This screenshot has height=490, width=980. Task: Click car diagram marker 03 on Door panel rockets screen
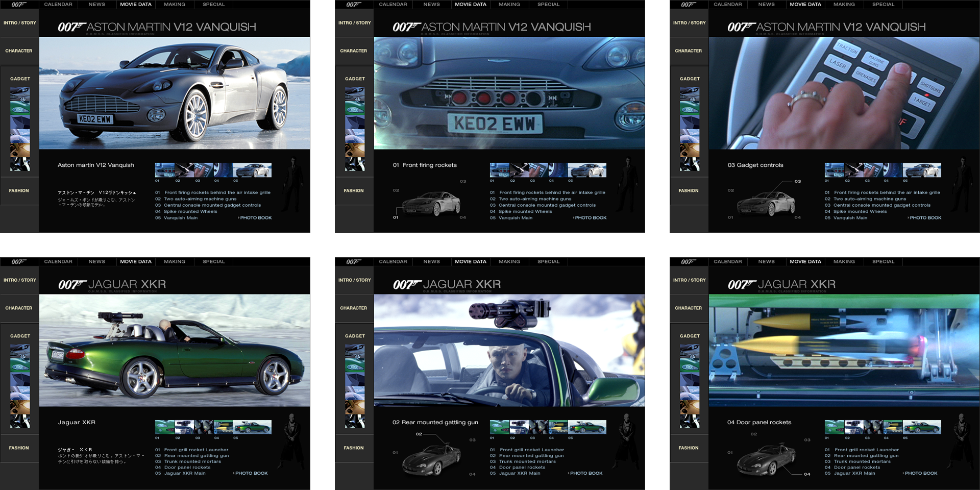click(x=807, y=440)
